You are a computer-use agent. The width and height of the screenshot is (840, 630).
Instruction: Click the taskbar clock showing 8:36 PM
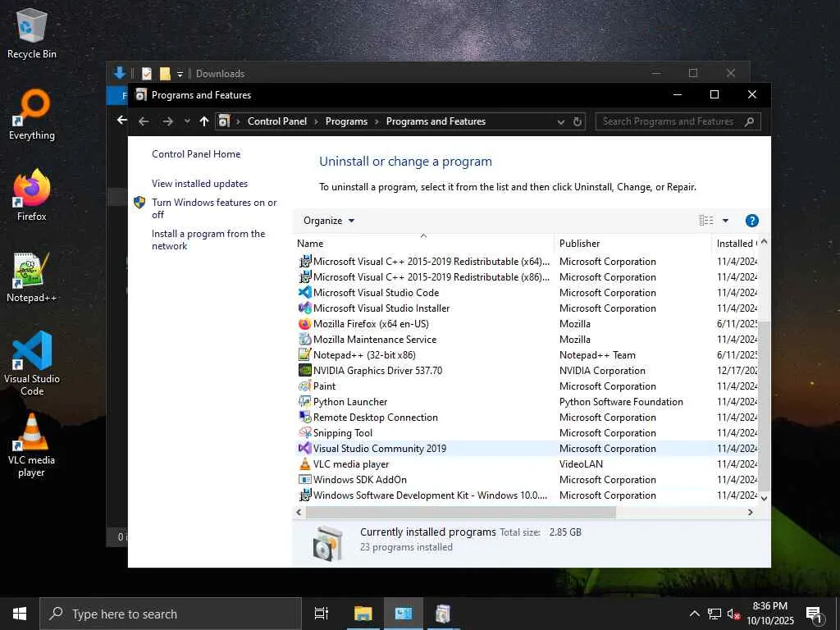(x=769, y=614)
